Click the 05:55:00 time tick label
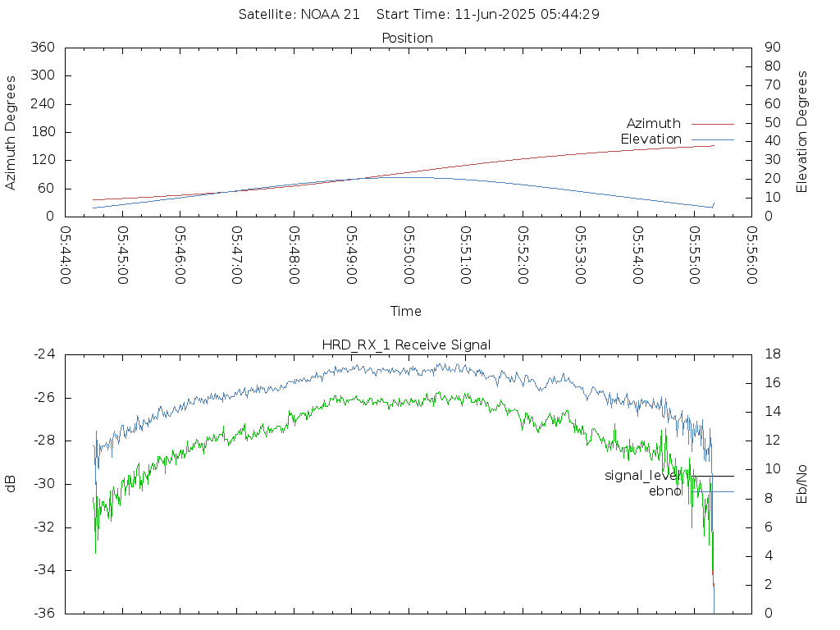Viewport: 840px width, 630px height. [695, 255]
